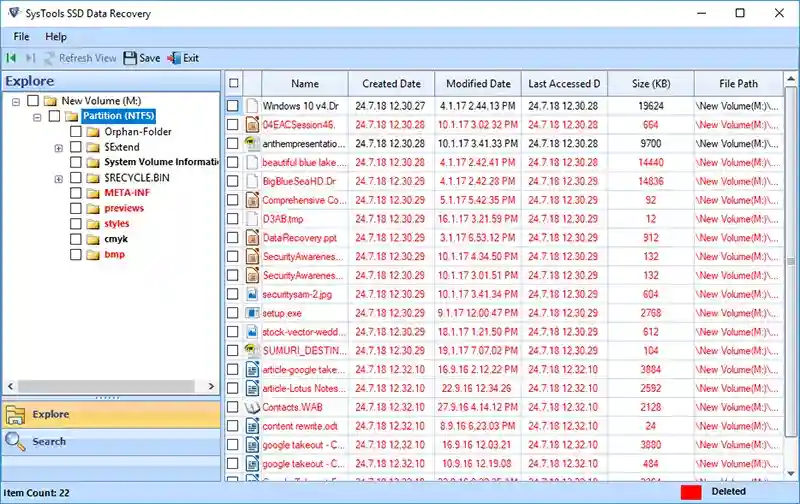Collapse the Partition (NTFS) node

(x=37, y=117)
